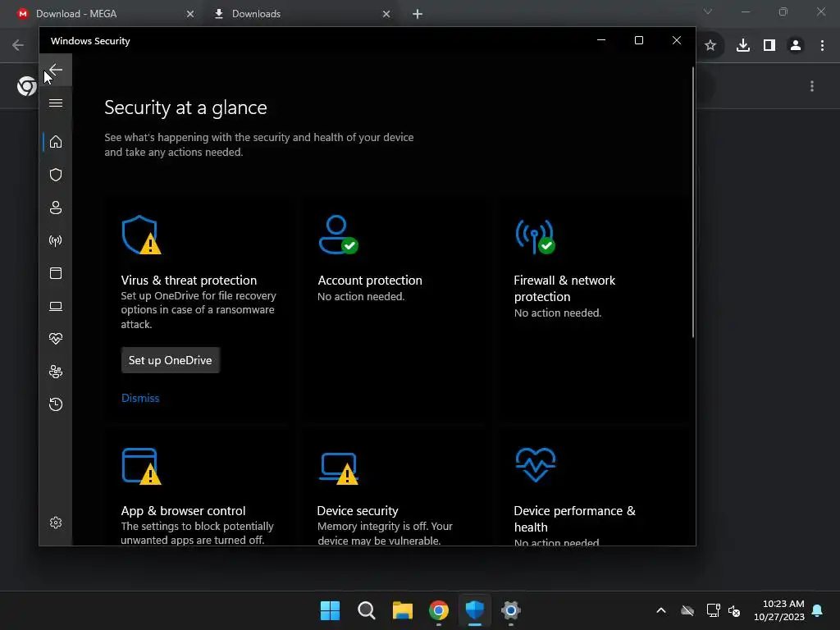Bookmark this page with the star icon
Viewport: 840px width, 630px height.
pyautogui.click(x=710, y=46)
